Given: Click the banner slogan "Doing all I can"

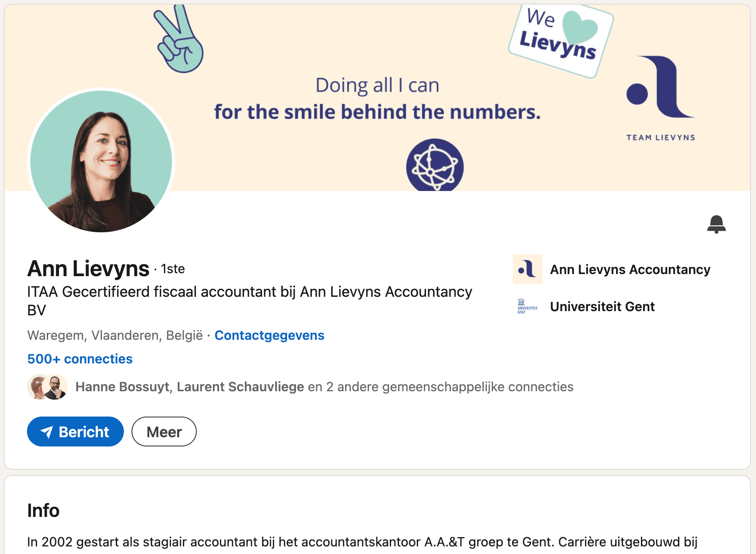Looking at the screenshot, I should [x=377, y=86].
